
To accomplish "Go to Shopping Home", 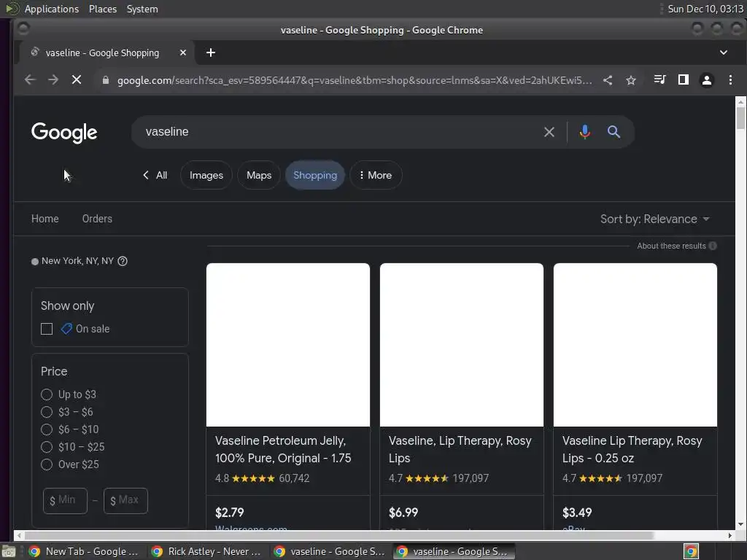I will pos(44,219).
